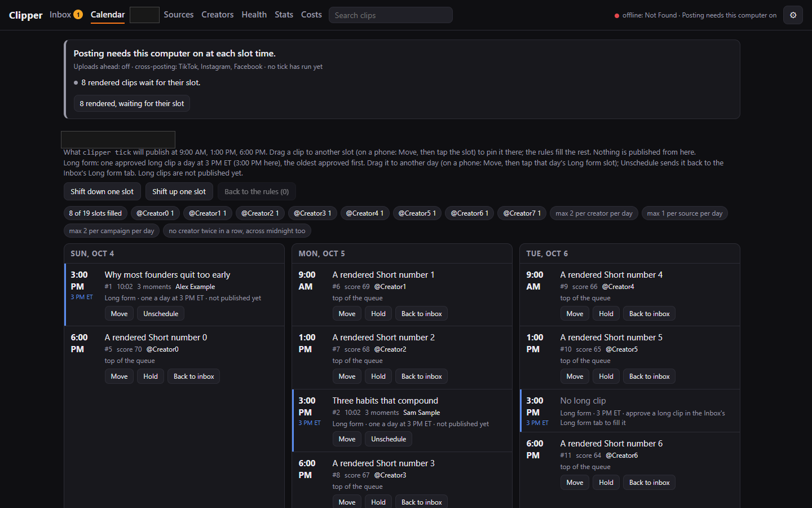Send Short number 0 back to inbox
Screen dimensions: 812x508
(194, 376)
